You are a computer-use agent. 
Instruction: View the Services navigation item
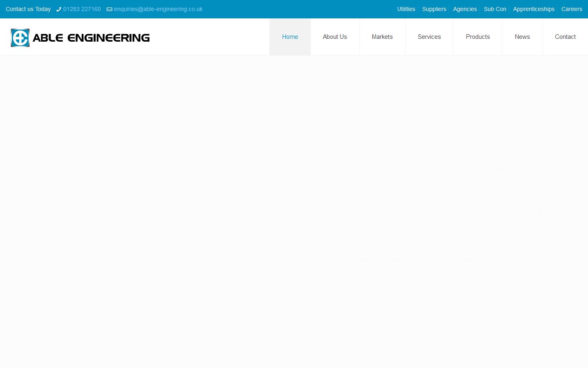pyautogui.click(x=429, y=37)
